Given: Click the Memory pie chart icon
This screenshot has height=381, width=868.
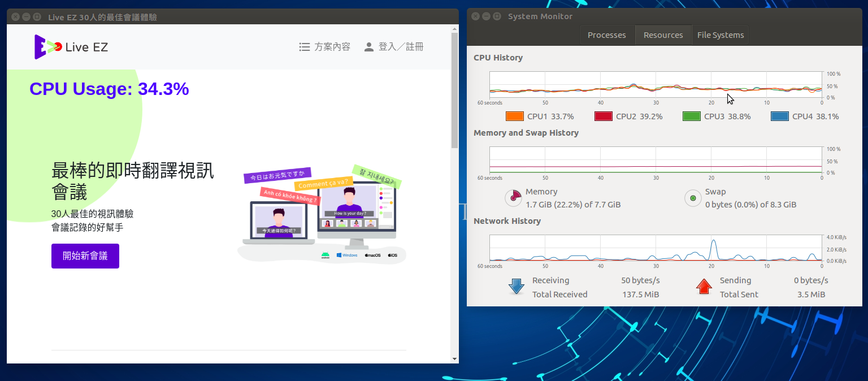Looking at the screenshot, I should (x=513, y=198).
